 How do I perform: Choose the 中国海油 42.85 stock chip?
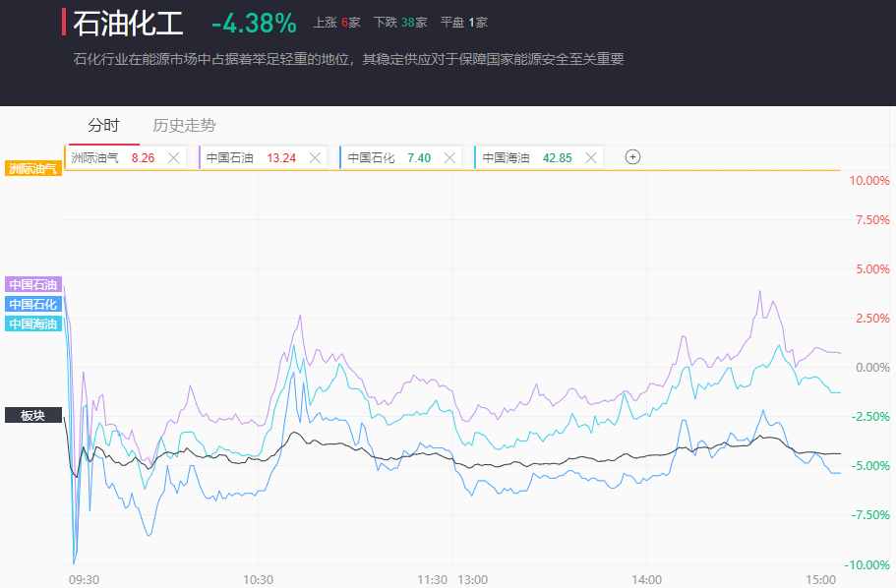[x=526, y=157]
